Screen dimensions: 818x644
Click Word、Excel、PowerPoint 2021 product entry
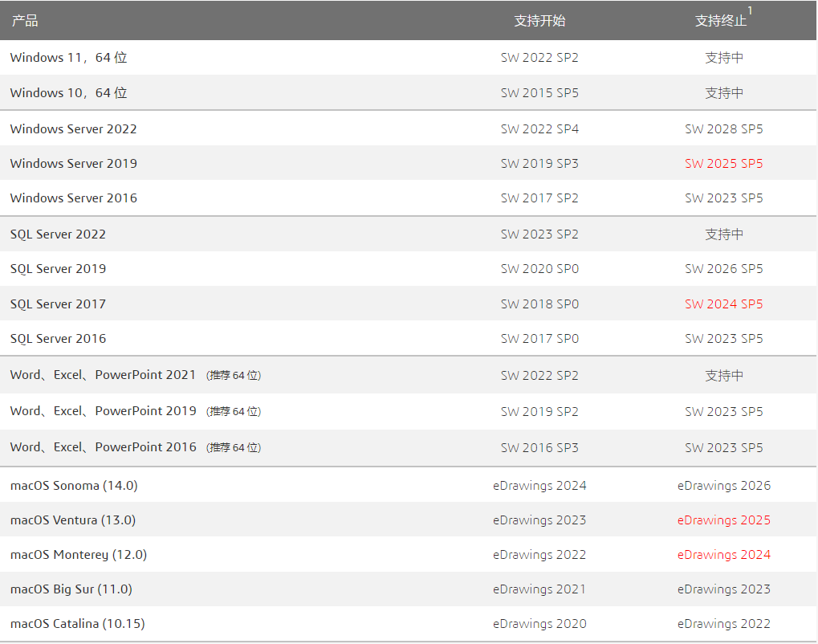click(103, 375)
